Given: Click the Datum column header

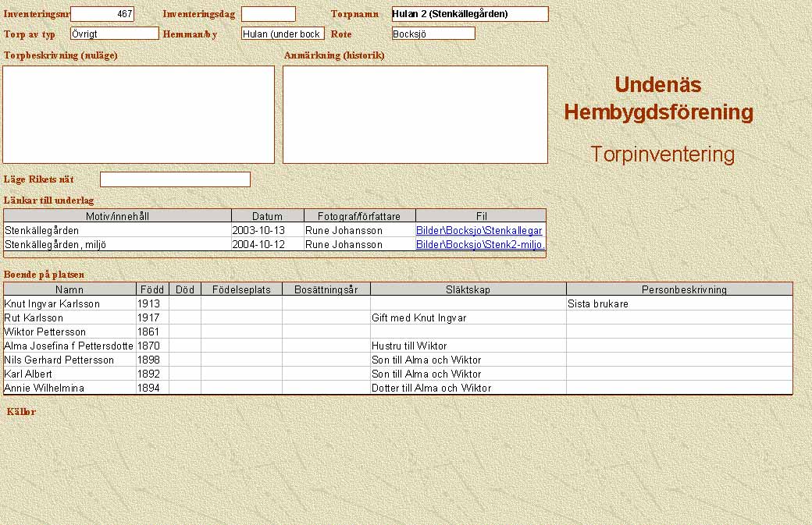Looking at the screenshot, I should click(268, 216).
